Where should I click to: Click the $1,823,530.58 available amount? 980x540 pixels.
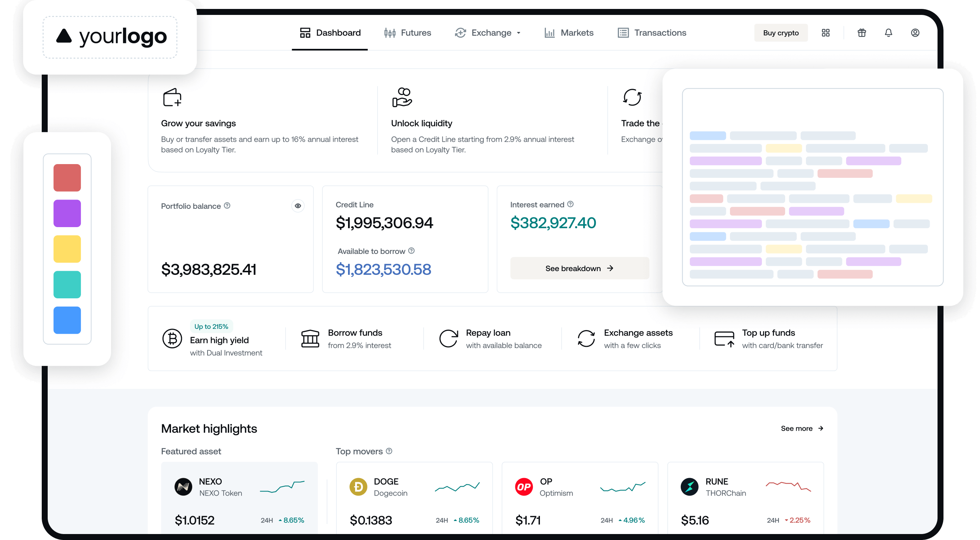click(x=383, y=269)
